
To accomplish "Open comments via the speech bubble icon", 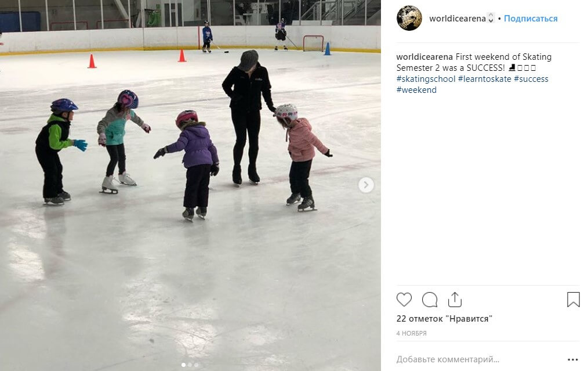I will tap(429, 300).
